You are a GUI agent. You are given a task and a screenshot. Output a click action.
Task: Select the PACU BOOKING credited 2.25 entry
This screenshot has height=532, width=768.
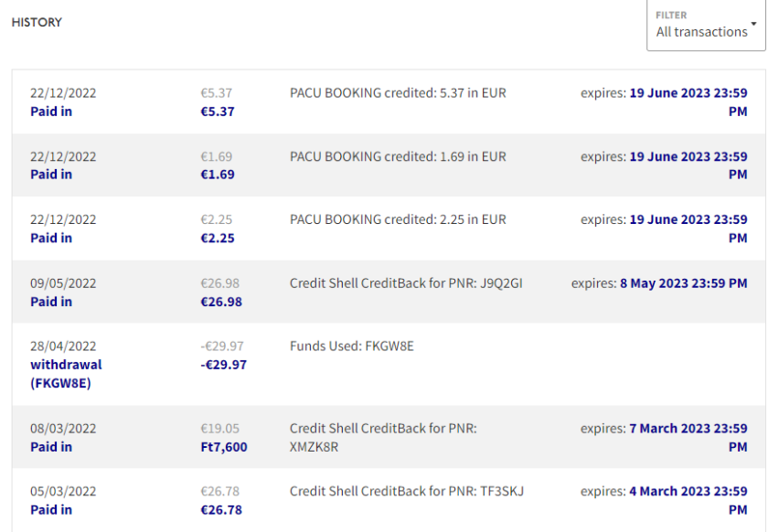click(x=398, y=219)
